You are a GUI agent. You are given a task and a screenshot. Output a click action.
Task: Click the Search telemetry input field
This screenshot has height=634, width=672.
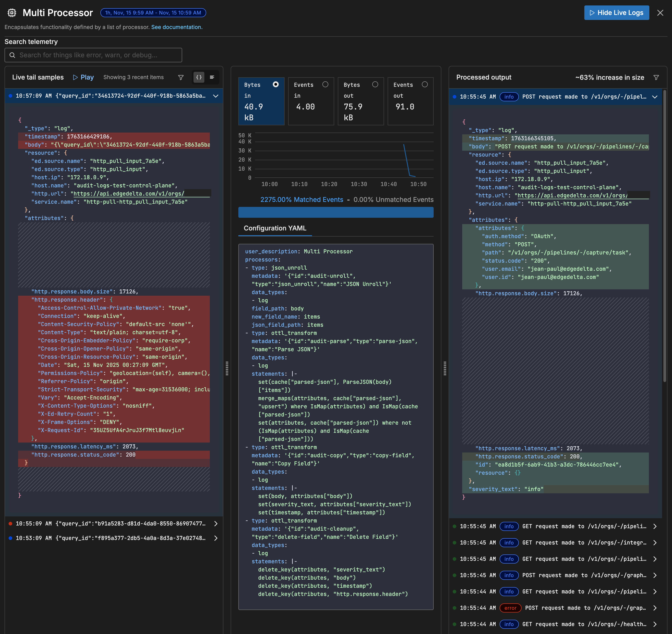93,55
